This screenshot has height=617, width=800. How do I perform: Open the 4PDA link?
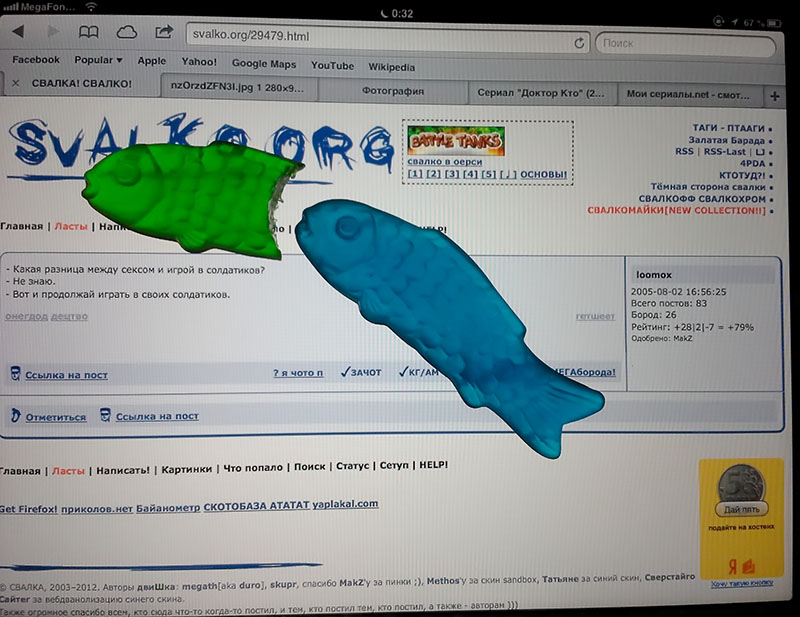point(752,163)
